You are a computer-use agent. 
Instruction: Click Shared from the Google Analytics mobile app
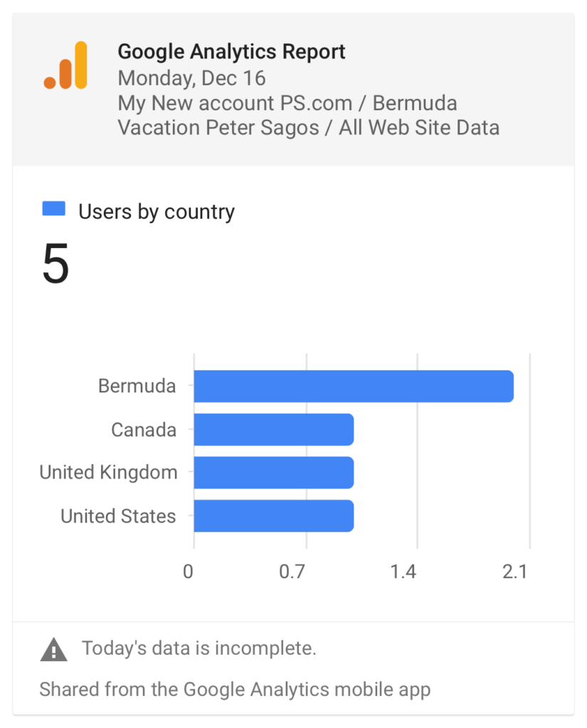coord(236,690)
